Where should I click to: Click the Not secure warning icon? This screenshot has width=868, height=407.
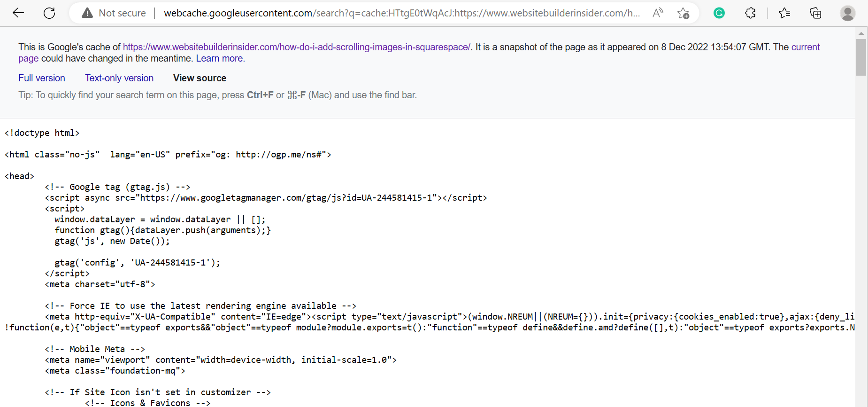87,13
